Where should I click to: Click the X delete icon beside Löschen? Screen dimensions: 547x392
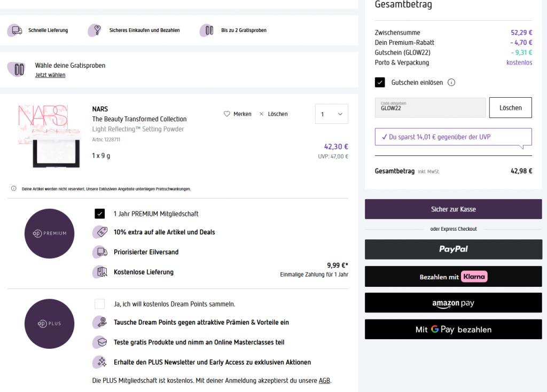(x=261, y=114)
